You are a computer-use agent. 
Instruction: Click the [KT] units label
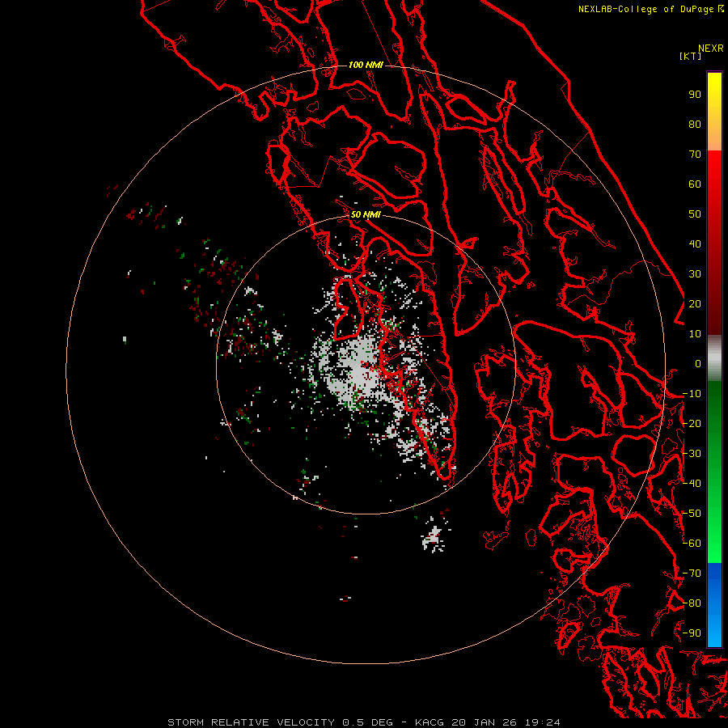tap(691, 56)
